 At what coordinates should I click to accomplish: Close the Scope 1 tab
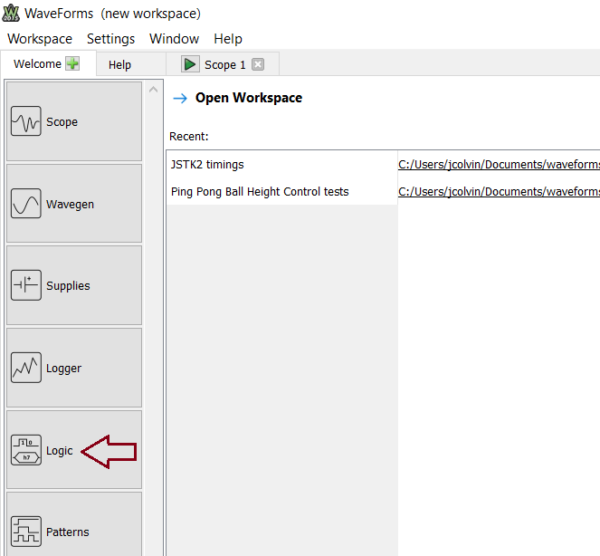(x=258, y=64)
